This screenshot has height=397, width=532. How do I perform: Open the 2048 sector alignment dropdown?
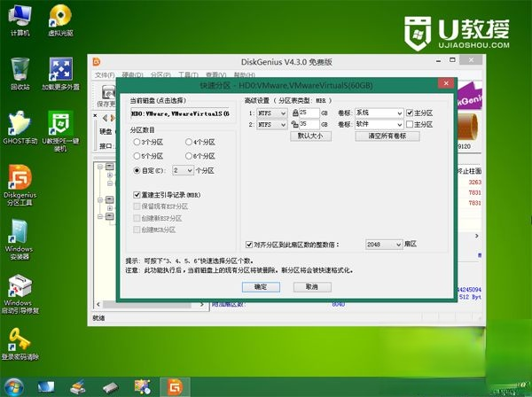click(384, 244)
